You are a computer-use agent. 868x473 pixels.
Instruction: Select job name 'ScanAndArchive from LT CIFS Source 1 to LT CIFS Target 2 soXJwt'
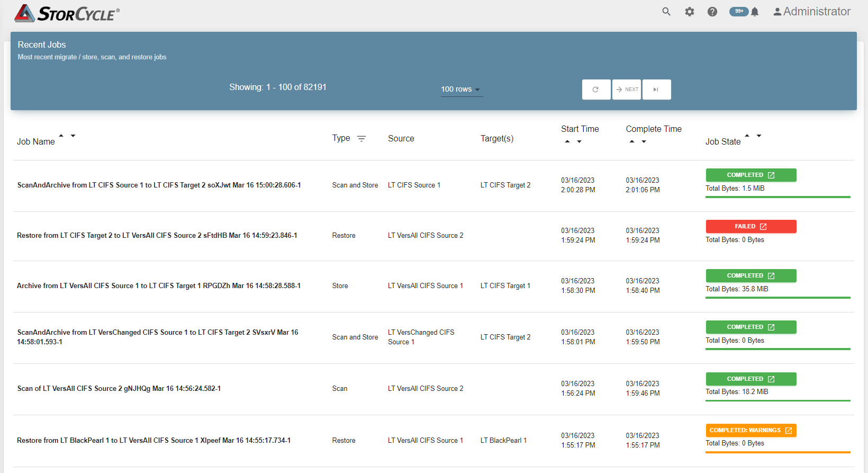point(159,185)
